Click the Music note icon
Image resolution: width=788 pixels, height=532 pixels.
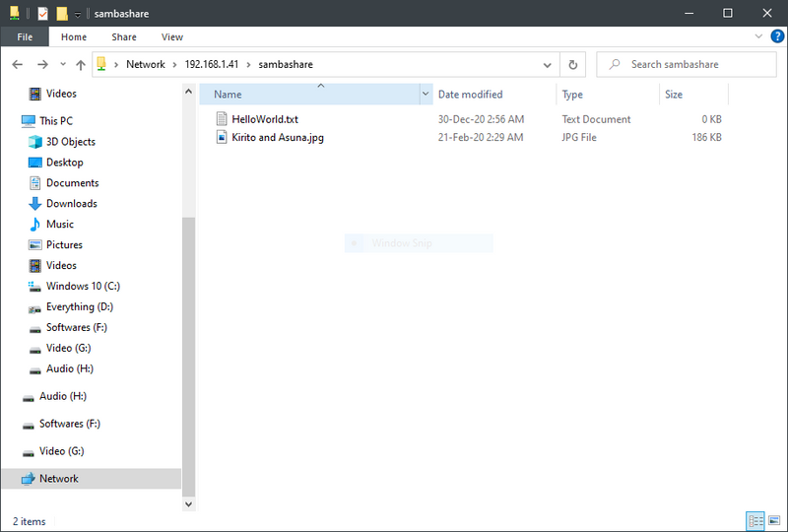35,225
